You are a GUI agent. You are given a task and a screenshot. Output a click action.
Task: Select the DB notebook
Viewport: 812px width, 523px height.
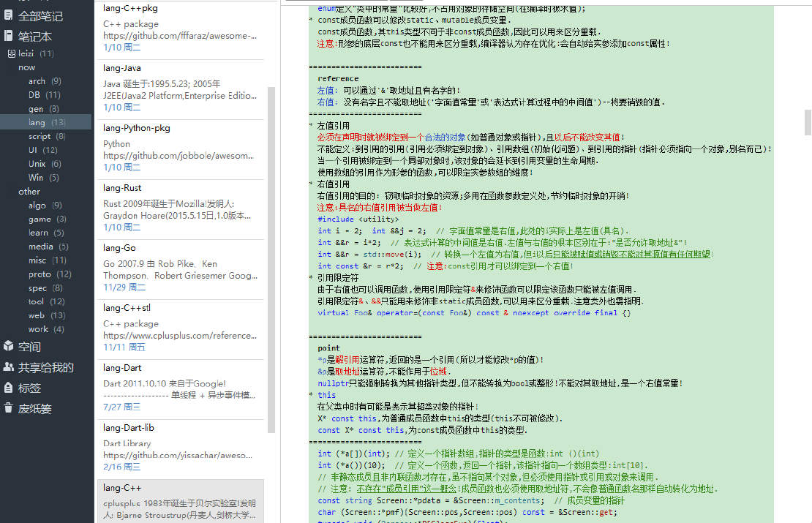(x=45, y=95)
